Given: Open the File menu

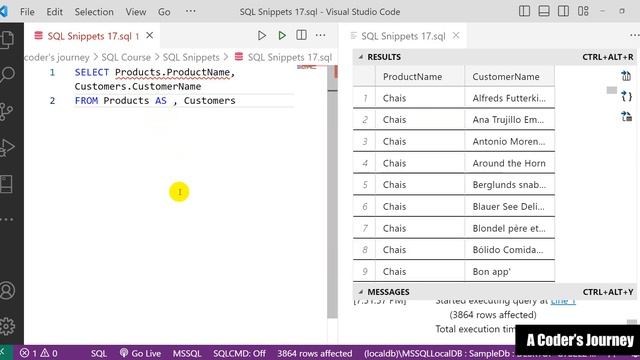Looking at the screenshot, I should pos(27,12).
